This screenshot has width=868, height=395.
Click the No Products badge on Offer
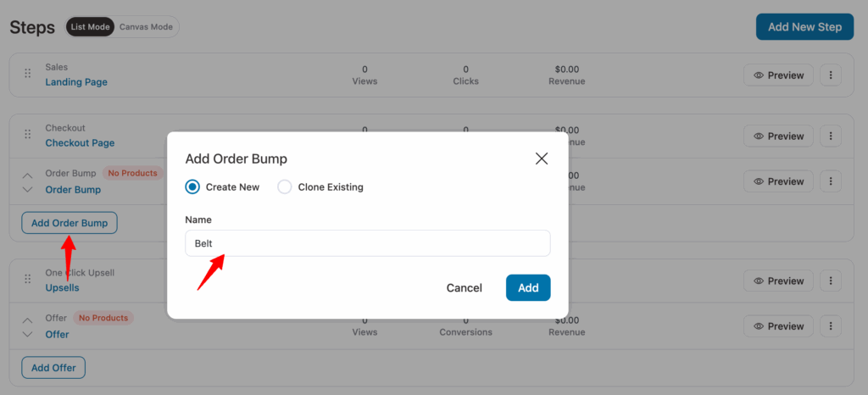[103, 318]
